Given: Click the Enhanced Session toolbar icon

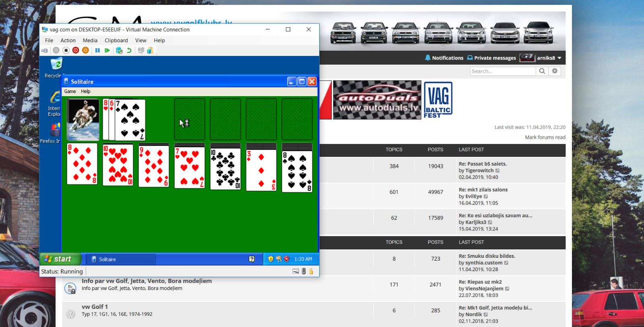Looking at the screenshot, I should (141, 50).
